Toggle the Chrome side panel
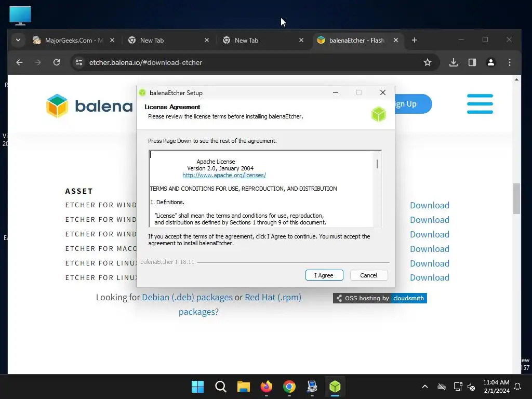The width and height of the screenshot is (532, 399). (x=472, y=62)
